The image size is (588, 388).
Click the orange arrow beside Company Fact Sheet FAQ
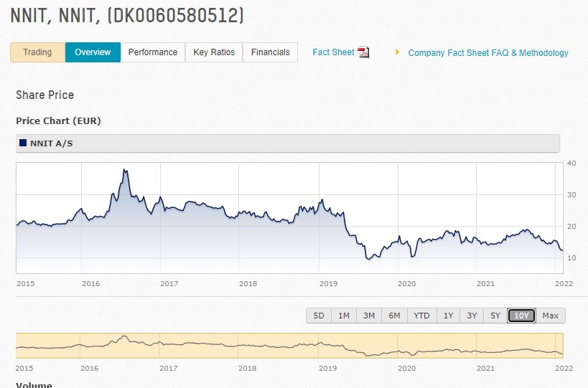(x=397, y=52)
